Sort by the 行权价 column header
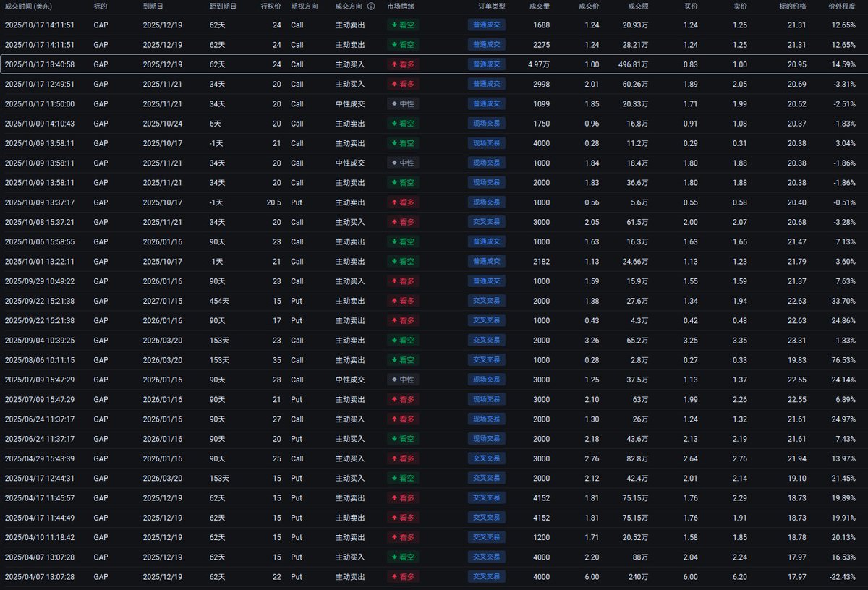 pos(271,6)
